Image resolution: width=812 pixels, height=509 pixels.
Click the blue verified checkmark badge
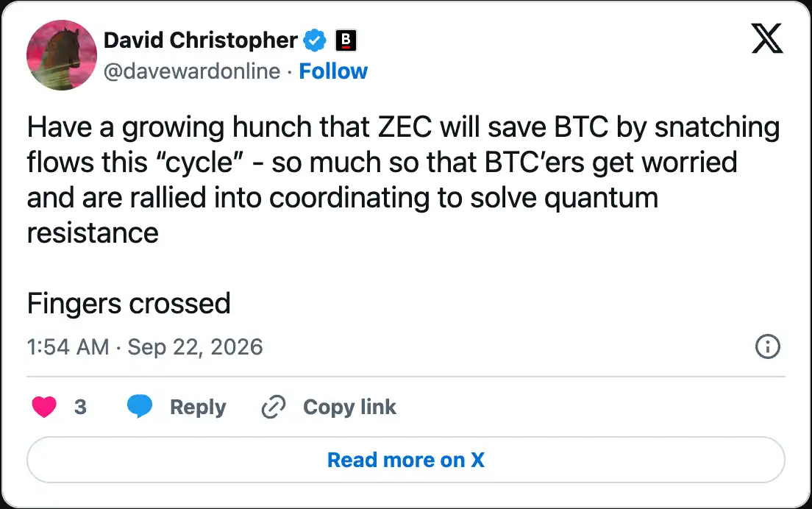[314, 40]
